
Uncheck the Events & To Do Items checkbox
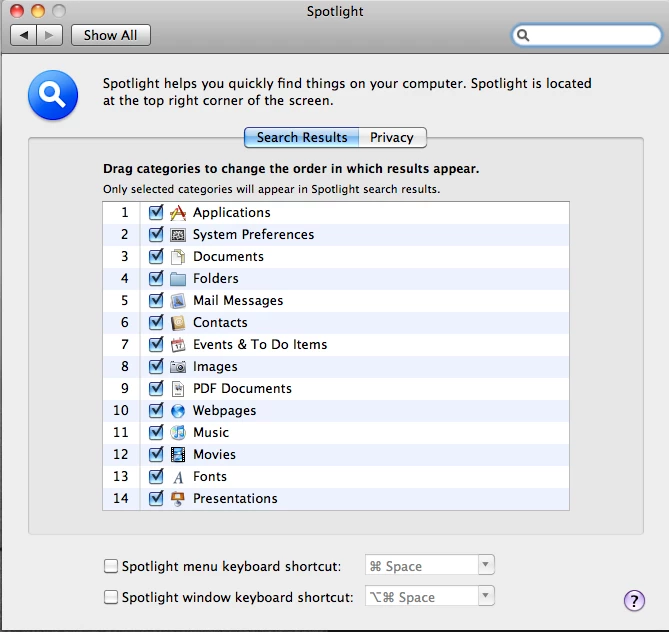click(x=156, y=345)
